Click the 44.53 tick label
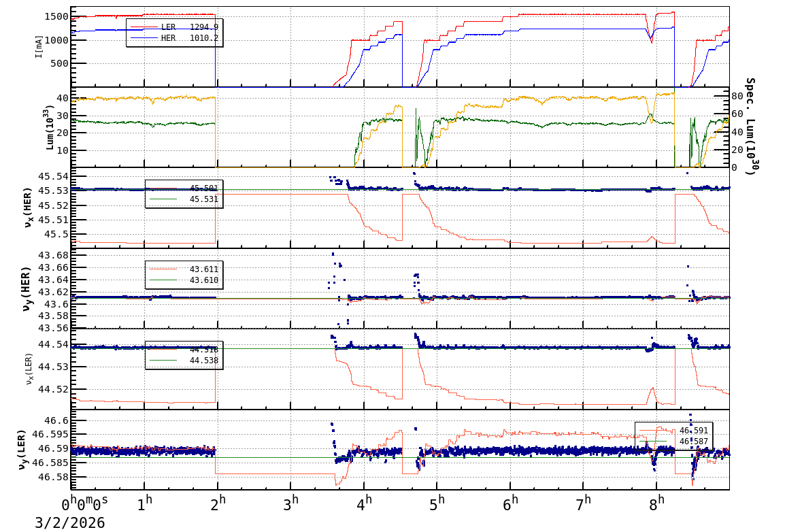Screen dimensions: 785x532 pyautogui.click(x=54, y=367)
